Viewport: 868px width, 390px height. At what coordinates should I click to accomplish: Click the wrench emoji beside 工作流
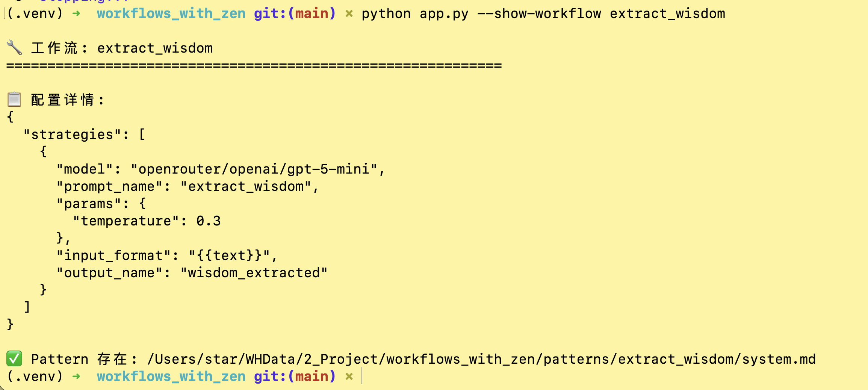click(x=14, y=48)
